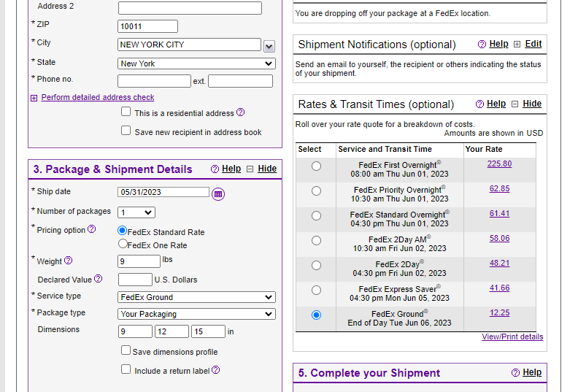This screenshot has height=392, width=578.
Task: Select FedEx Standard Rate pricing option
Action: tap(122, 231)
